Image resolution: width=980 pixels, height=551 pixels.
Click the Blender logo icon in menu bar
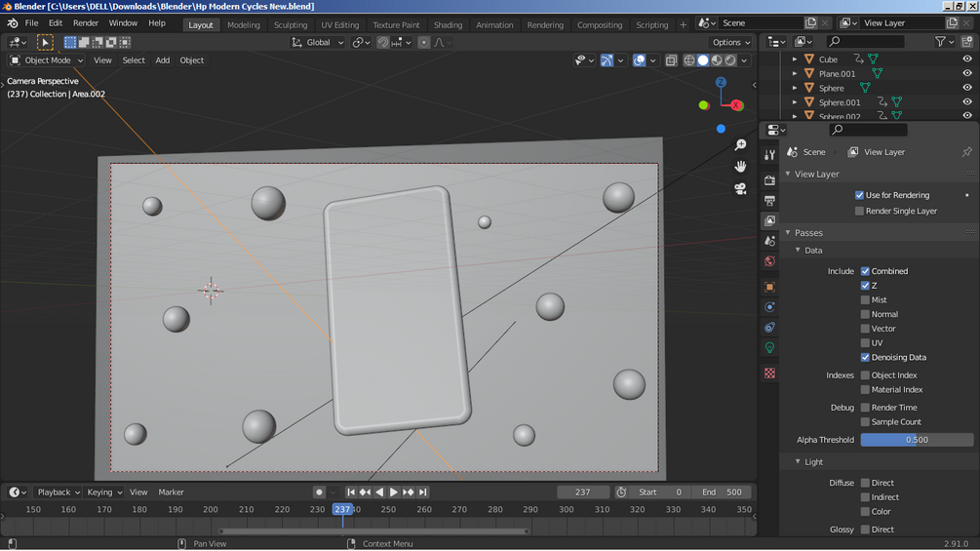[x=13, y=23]
